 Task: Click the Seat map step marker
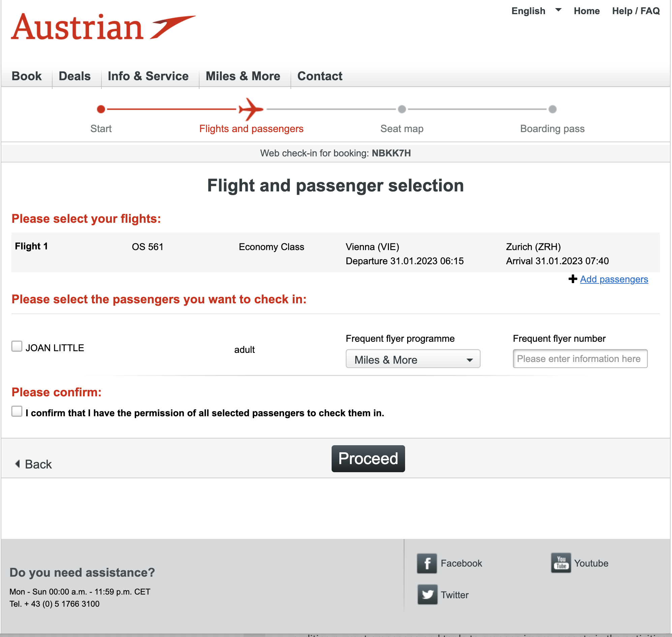[x=402, y=109]
